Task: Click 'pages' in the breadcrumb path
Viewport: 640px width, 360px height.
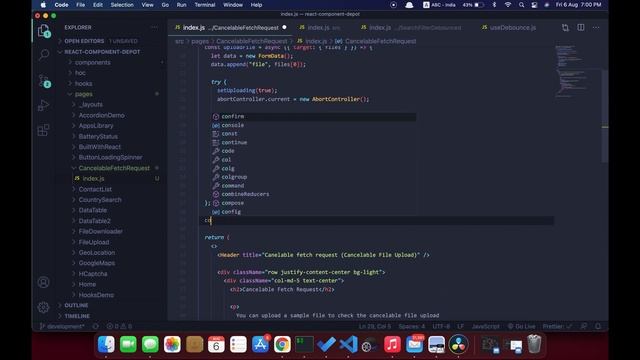Action: 200,41
